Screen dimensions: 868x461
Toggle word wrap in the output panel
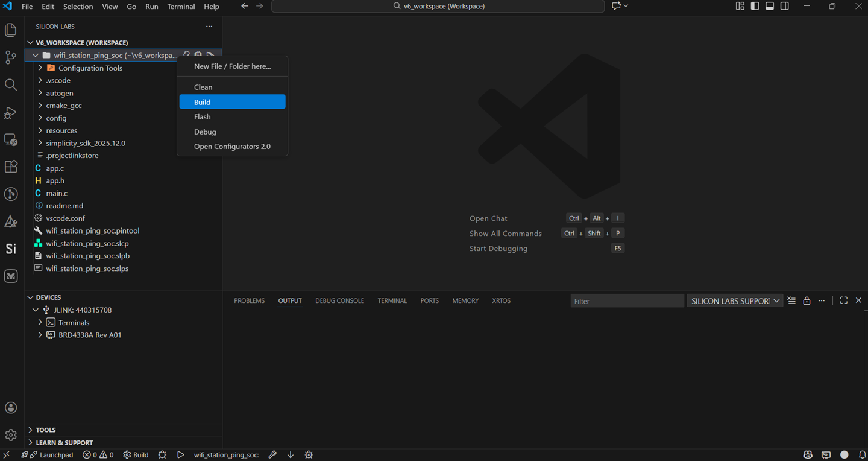(x=791, y=300)
